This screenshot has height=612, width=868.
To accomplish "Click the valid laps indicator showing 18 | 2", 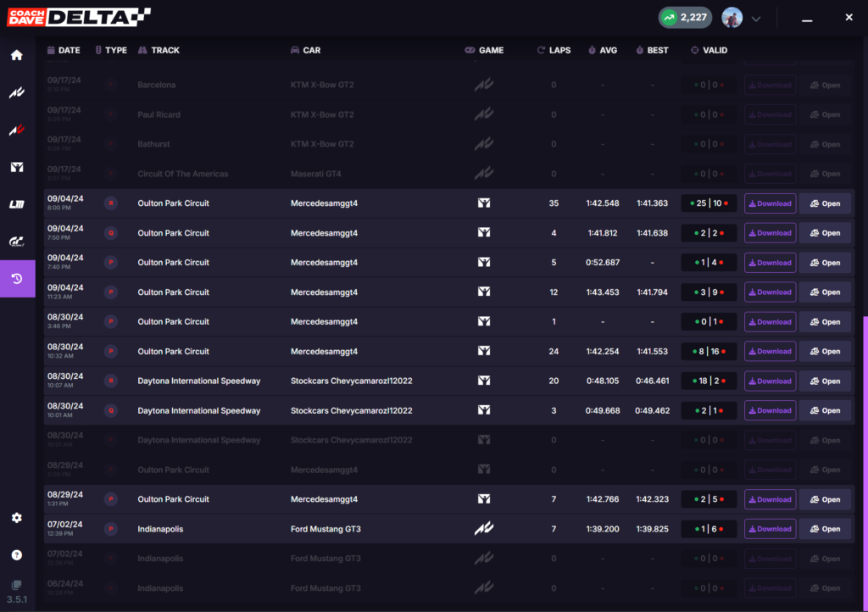I will (709, 381).
